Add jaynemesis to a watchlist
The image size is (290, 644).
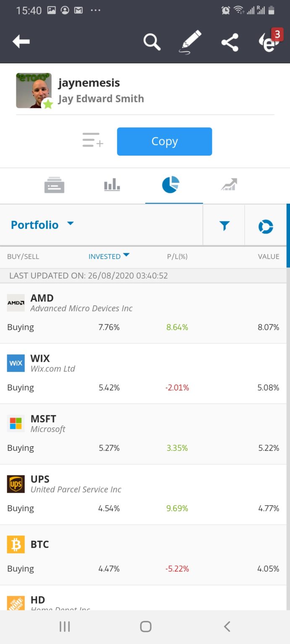coord(92,140)
